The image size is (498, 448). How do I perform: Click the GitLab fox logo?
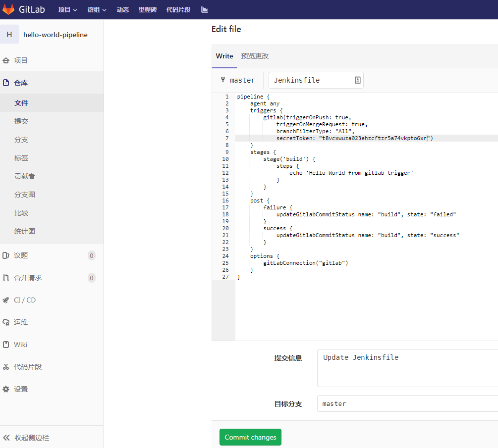(x=8, y=9)
